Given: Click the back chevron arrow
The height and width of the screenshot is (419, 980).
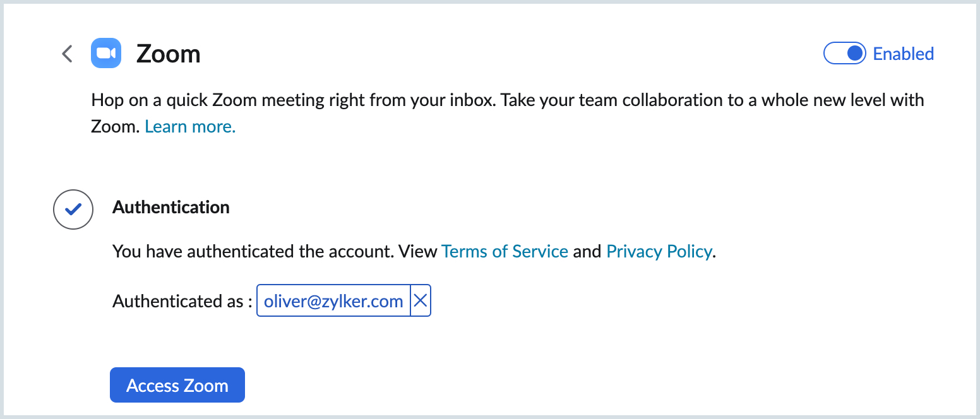Looking at the screenshot, I should click(x=67, y=54).
